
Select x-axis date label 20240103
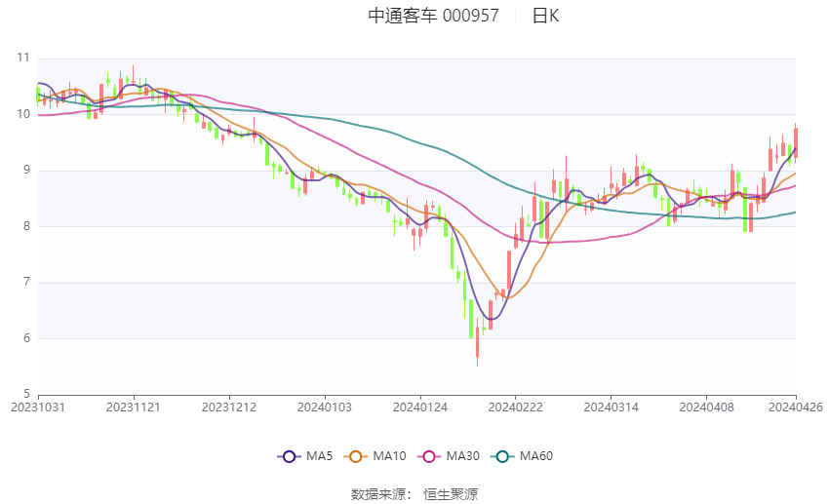[x=325, y=407]
